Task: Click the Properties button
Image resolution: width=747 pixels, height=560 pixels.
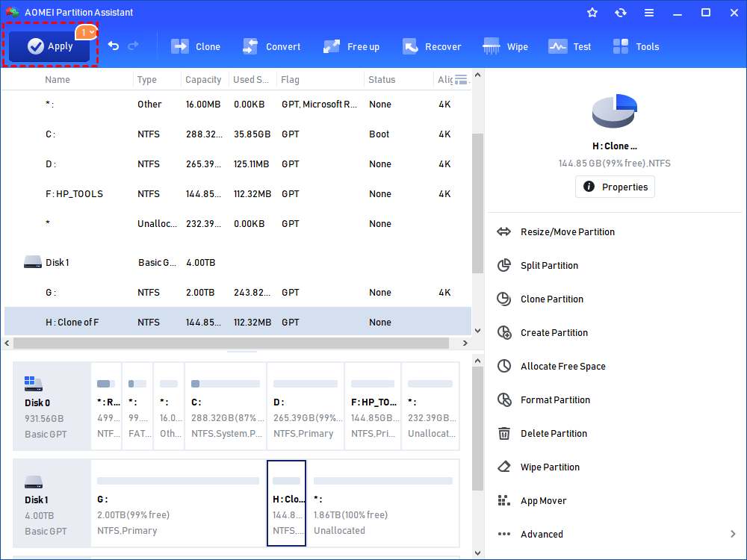Action: pos(615,187)
